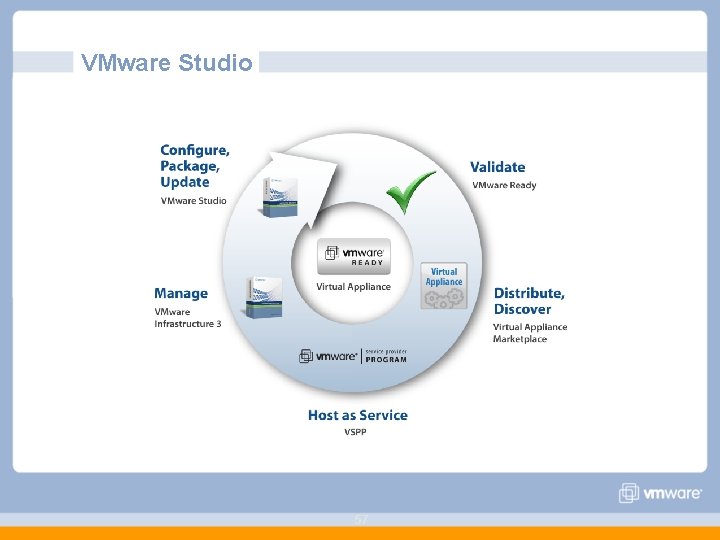Click the 'Configure, Package, Update' heading
Viewport: 720px width, 540px height.
(x=195, y=166)
